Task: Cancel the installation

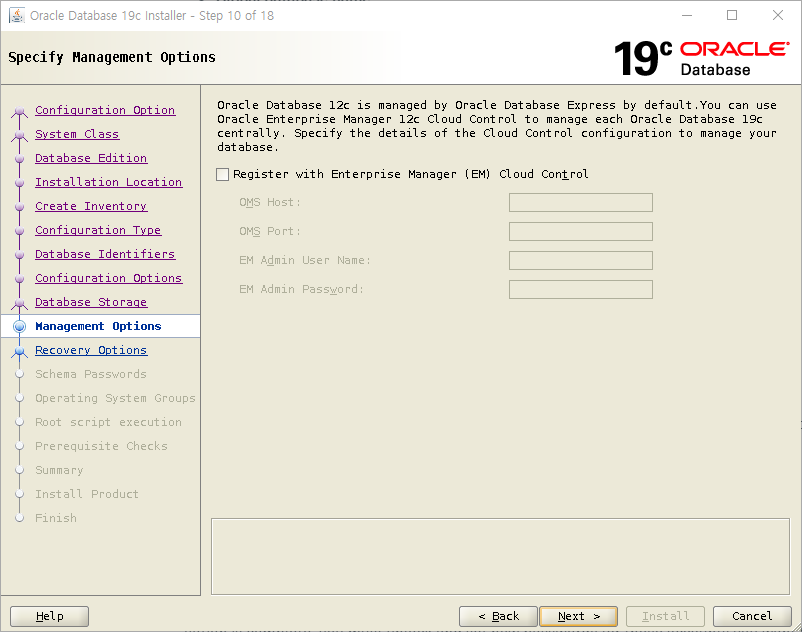Action: pyautogui.click(x=752, y=616)
